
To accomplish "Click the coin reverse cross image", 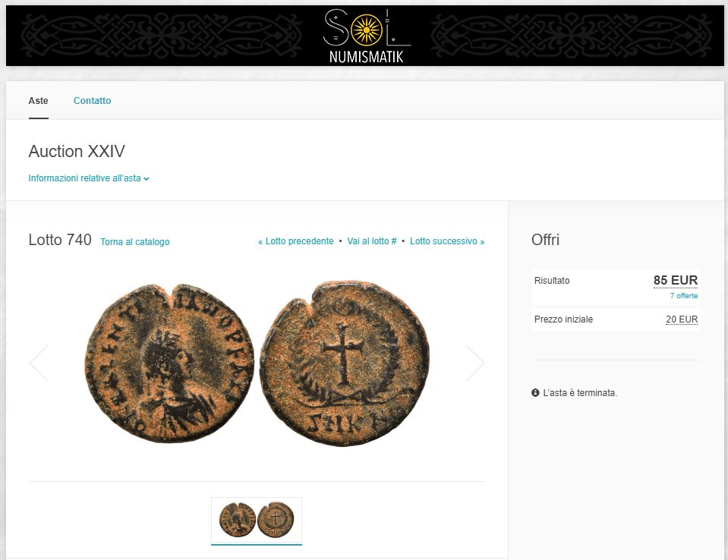I will point(344,363).
